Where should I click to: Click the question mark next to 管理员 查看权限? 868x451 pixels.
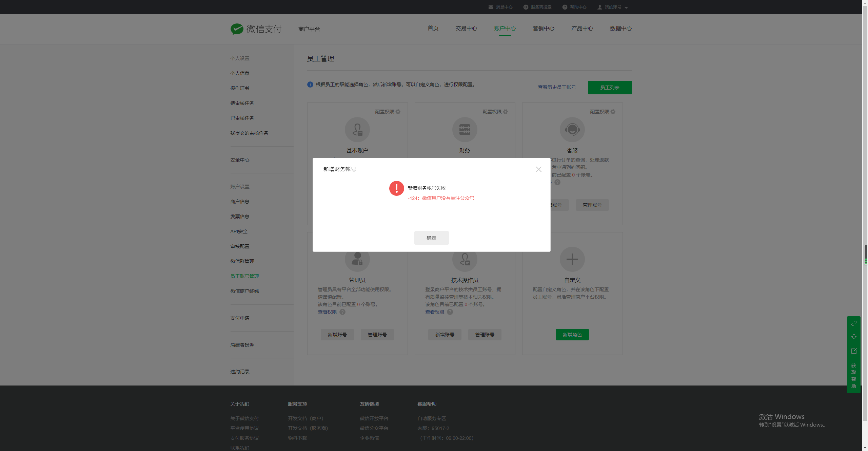click(342, 312)
